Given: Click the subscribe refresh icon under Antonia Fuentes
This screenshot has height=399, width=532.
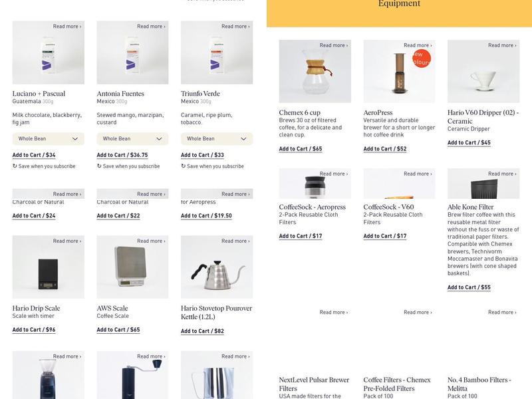Looking at the screenshot, I should [99, 166].
